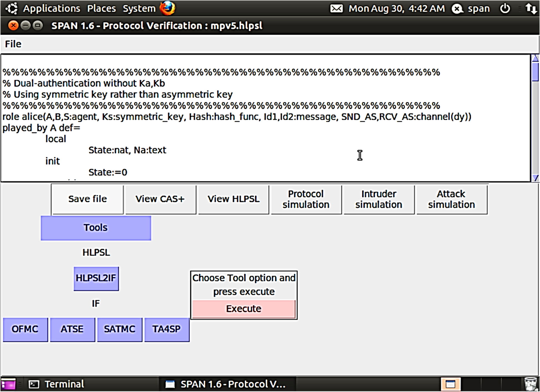Open the File menu in SPAN
540x392 pixels.
point(13,44)
